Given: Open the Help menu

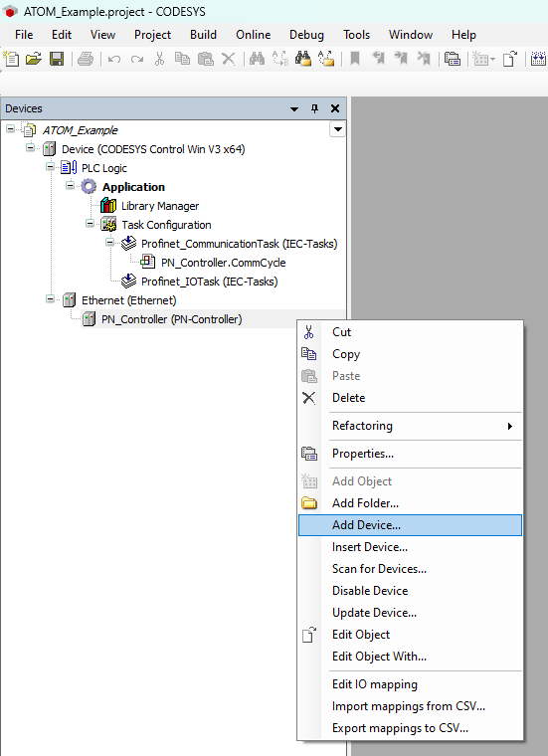Looking at the screenshot, I should [463, 35].
